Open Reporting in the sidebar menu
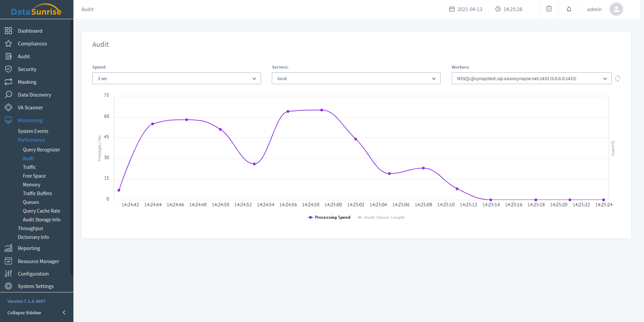Image resolution: width=644 pixels, height=322 pixels. tap(29, 248)
